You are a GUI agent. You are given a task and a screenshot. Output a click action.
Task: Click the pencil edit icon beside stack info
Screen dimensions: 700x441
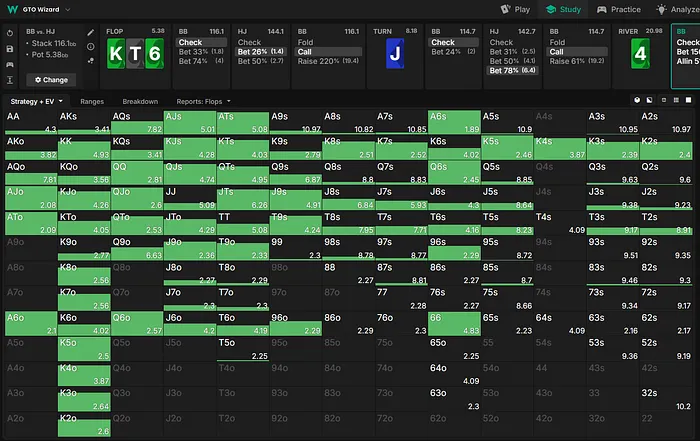pyautogui.click(x=90, y=32)
